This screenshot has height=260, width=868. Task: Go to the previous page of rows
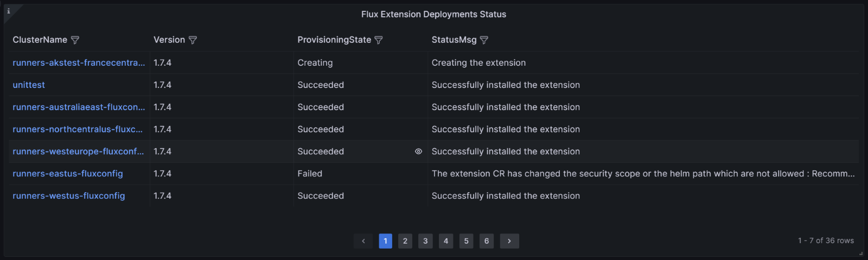click(x=363, y=241)
